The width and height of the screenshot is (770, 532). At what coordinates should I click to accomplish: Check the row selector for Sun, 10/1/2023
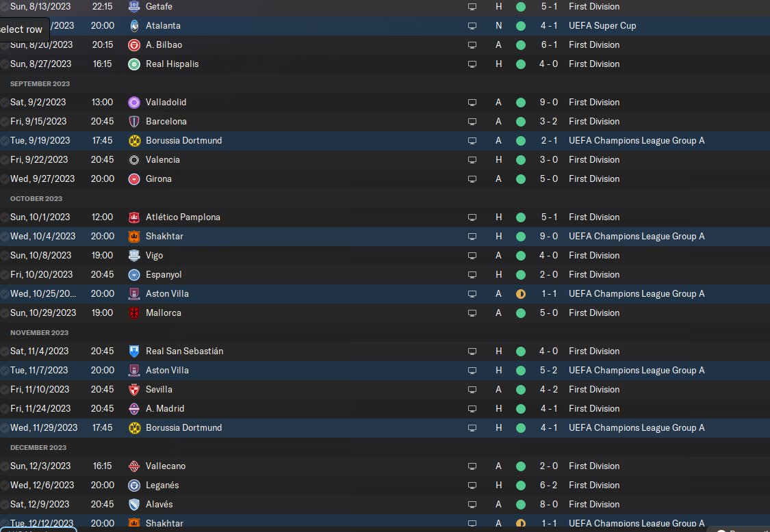(x=4, y=217)
